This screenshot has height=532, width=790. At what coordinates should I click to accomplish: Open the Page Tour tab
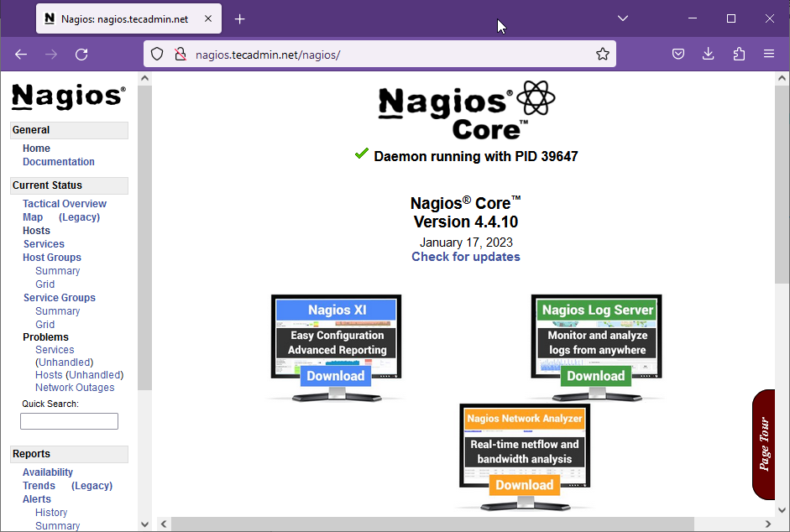point(764,445)
